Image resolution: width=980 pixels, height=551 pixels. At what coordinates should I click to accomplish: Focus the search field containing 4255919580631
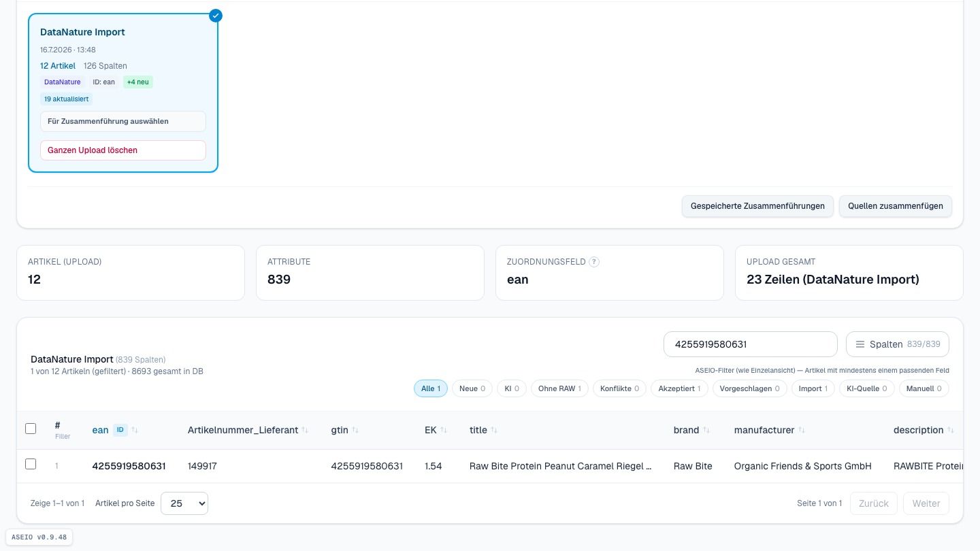751,344
